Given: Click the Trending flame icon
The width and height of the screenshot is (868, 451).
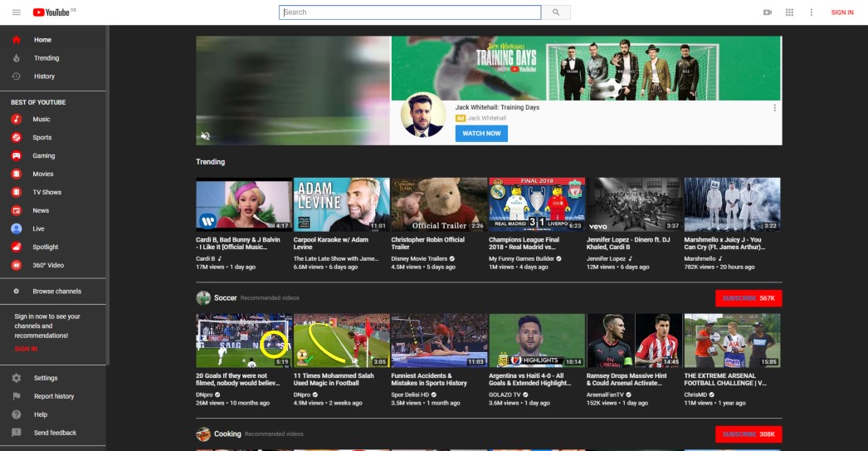Looking at the screenshot, I should click(17, 58).
